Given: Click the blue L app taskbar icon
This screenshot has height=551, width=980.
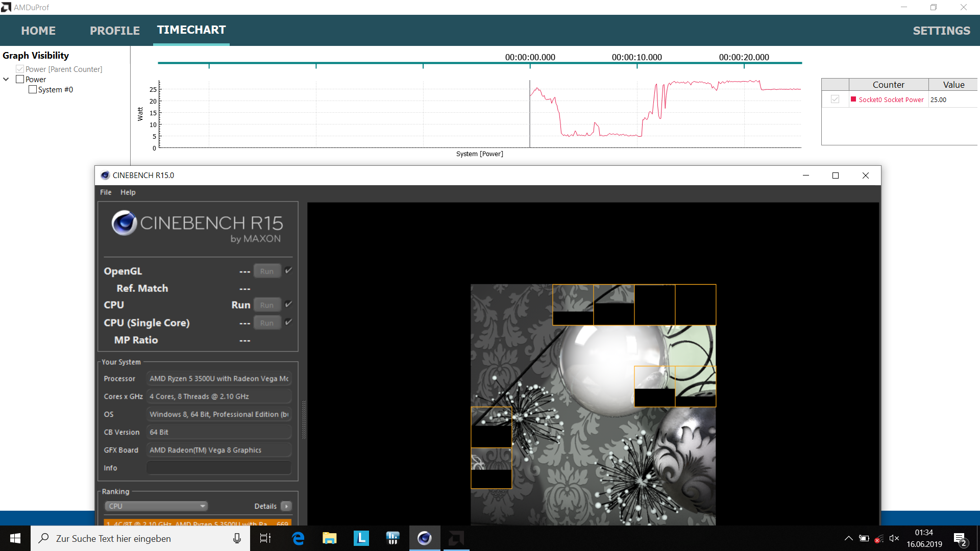Looking at the screenshot, I should pos(361,538).
